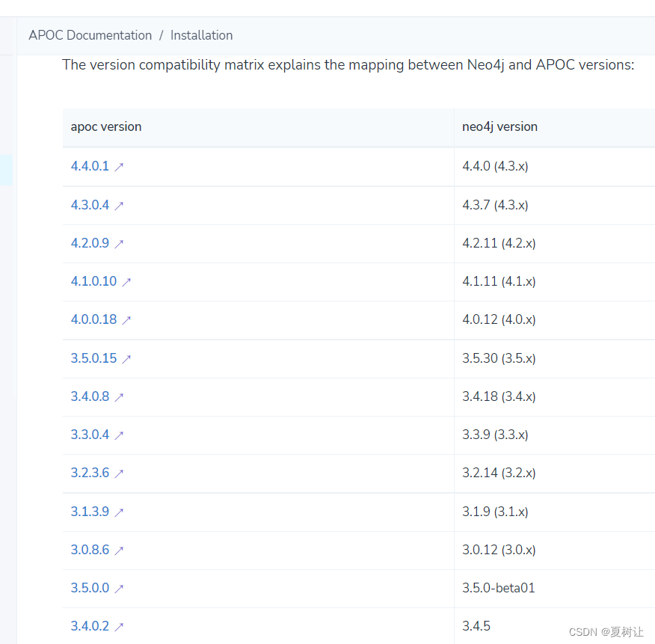Click external-link arrow icon beside 3.5.0.0
The width and height of the screenshot is (655, 644).
click(x=119, y=589)
